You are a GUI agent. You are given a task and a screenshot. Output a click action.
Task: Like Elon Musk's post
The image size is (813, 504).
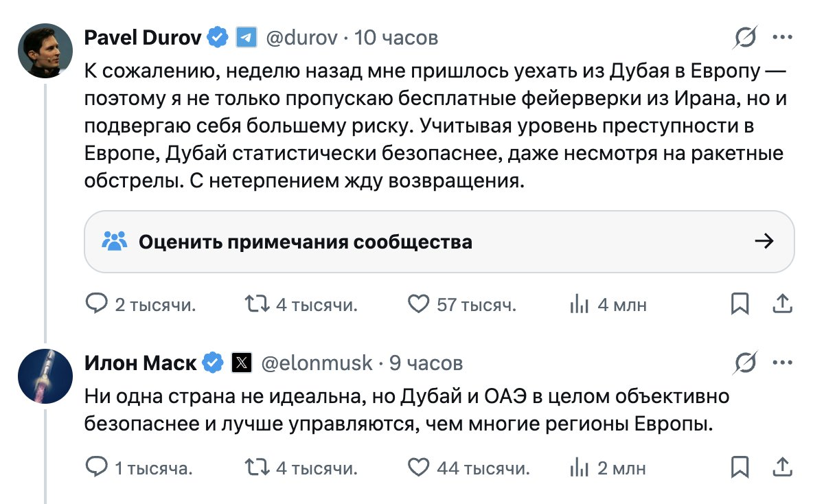pos(418,468)
